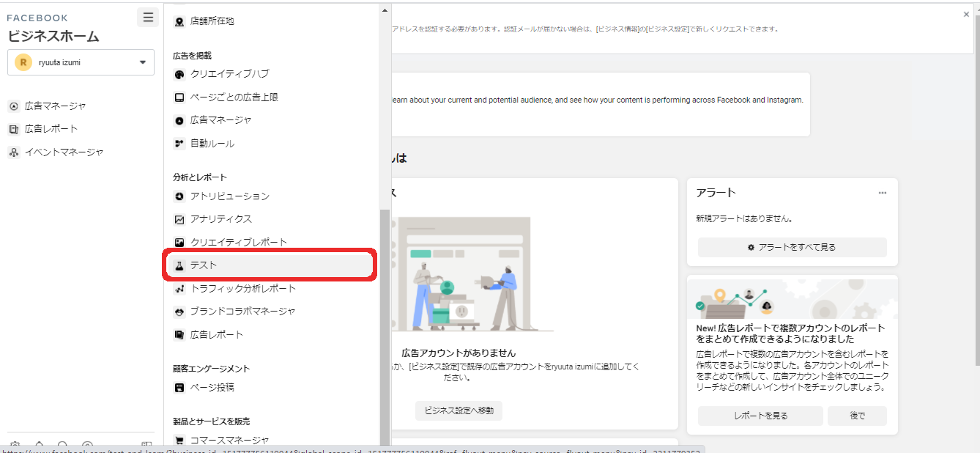The image size is (980, 453).
Task: Click the ビジネスホーム title text
Action: [x=53, y=37]
